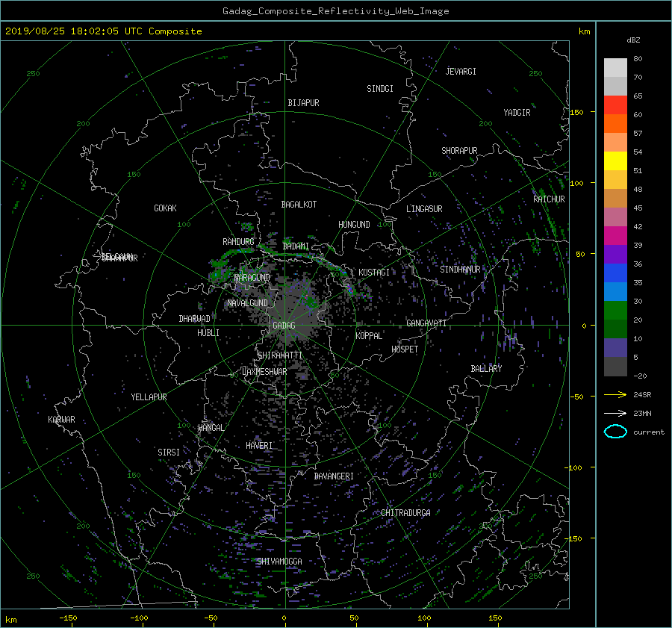Image resolution: width=672 pixels, height=628 pixels.
Task: Select the GOKAK city label
Action: (x=165, y=208)
